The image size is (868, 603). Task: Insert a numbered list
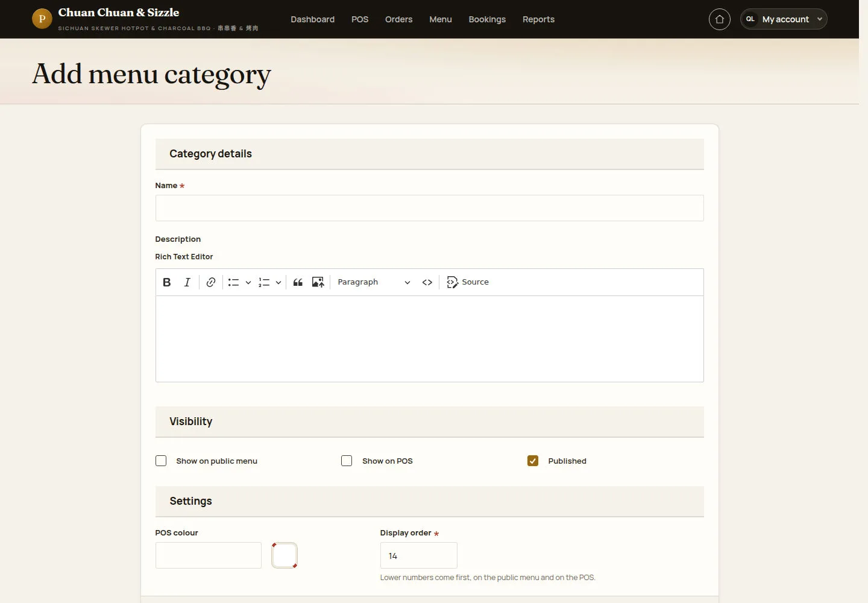[x=264, y=282]
